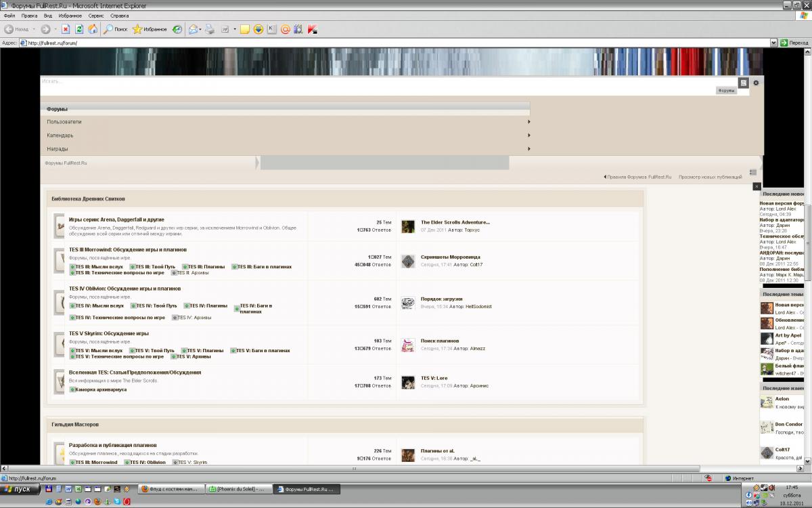
Task: Click the Поиск плагинов last post avatar
Action: 407,345
